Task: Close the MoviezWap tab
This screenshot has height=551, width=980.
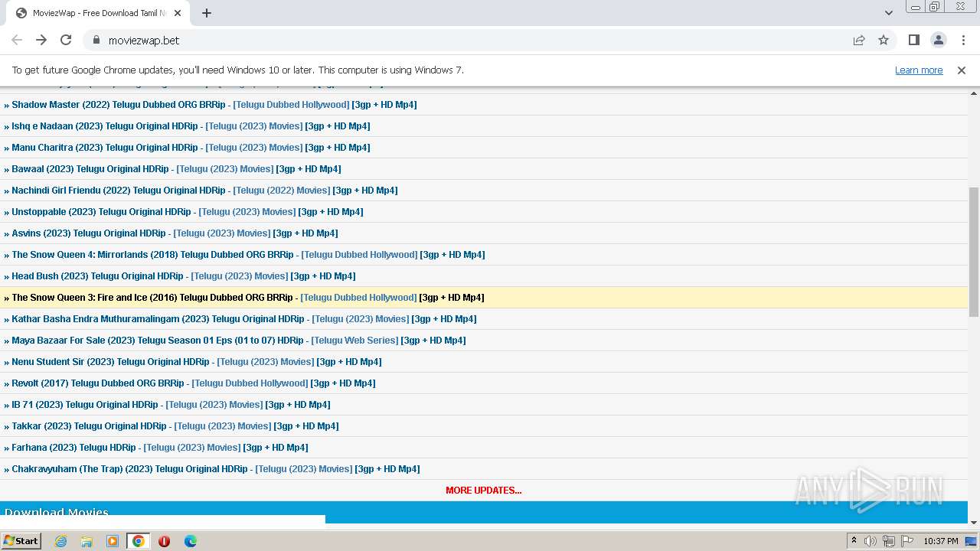Action: coord(178,13)
